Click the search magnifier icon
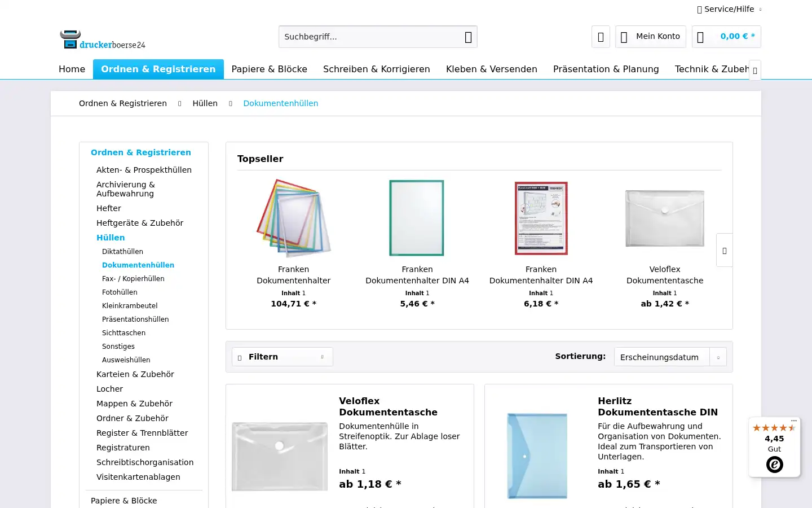The height and width of the screenshot is (508, 812). click(468, 37)
